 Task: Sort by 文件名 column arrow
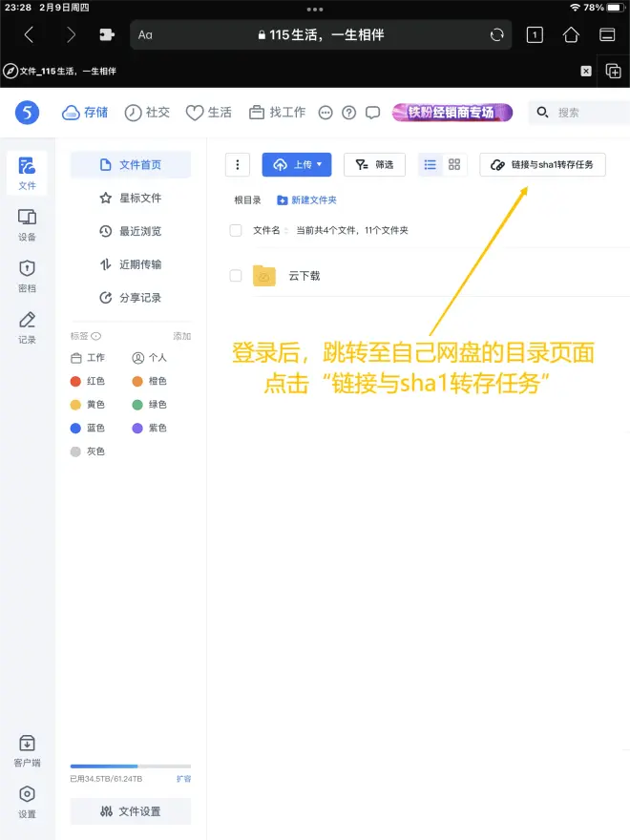click(x=286, y=230)
